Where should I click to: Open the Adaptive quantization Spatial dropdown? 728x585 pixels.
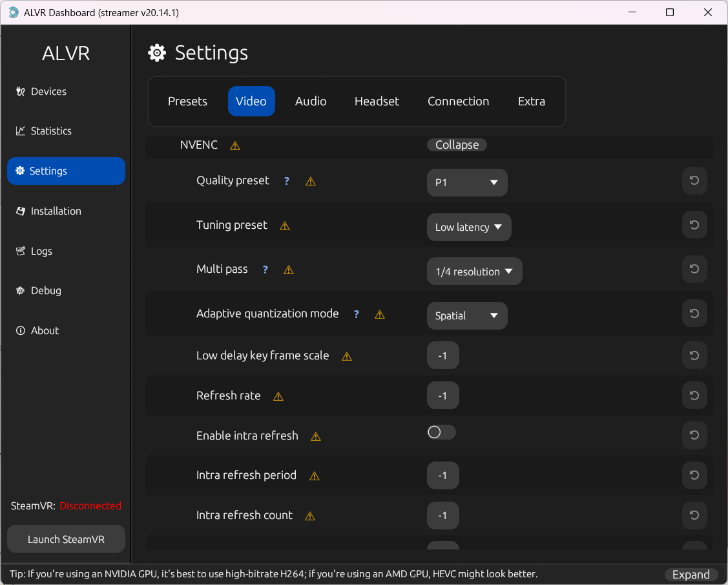coord(467,316)
